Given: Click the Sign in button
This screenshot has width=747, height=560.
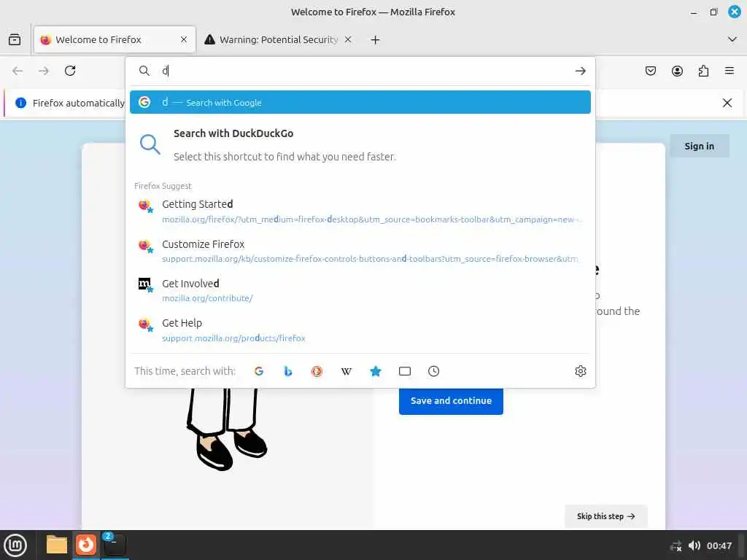Looking at the screenshot, I should coord(700,146).
